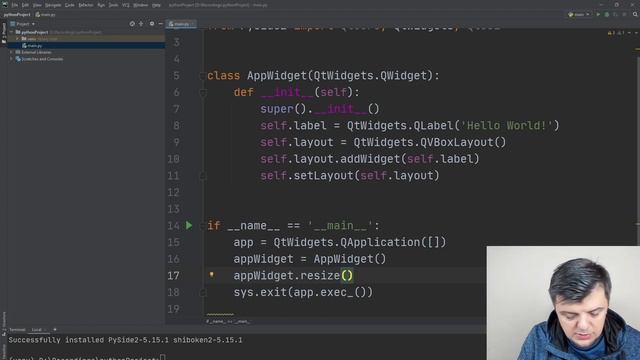Open the run configuration dropdown
Viewport: 640px width, 360px height.
(x=579, y=14)
